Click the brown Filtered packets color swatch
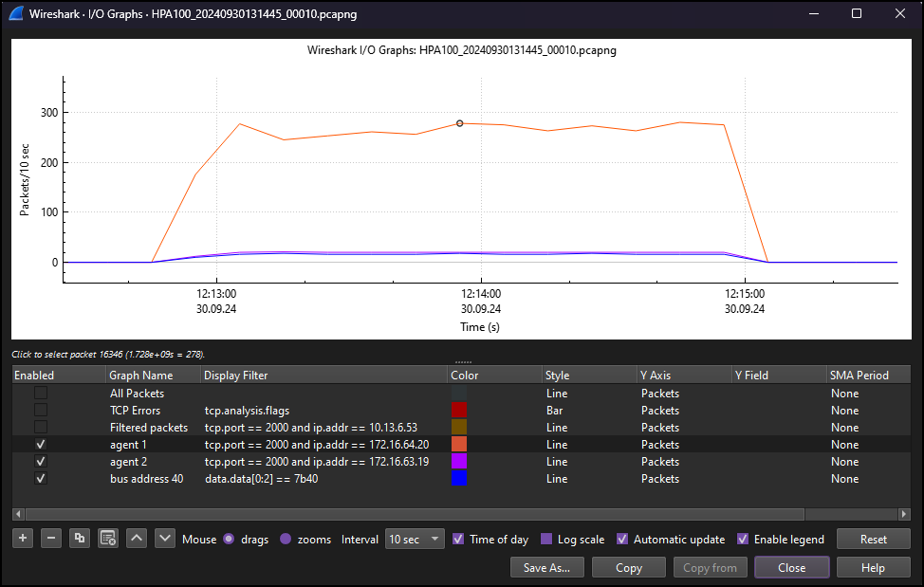The image size is (924, 587). 458,427
